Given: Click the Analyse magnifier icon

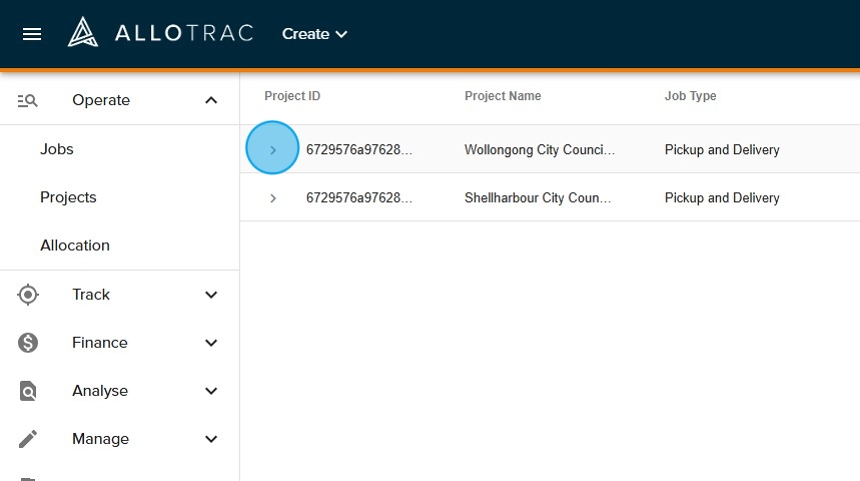Looking at the screenshot, I should (x=28, y=391).
